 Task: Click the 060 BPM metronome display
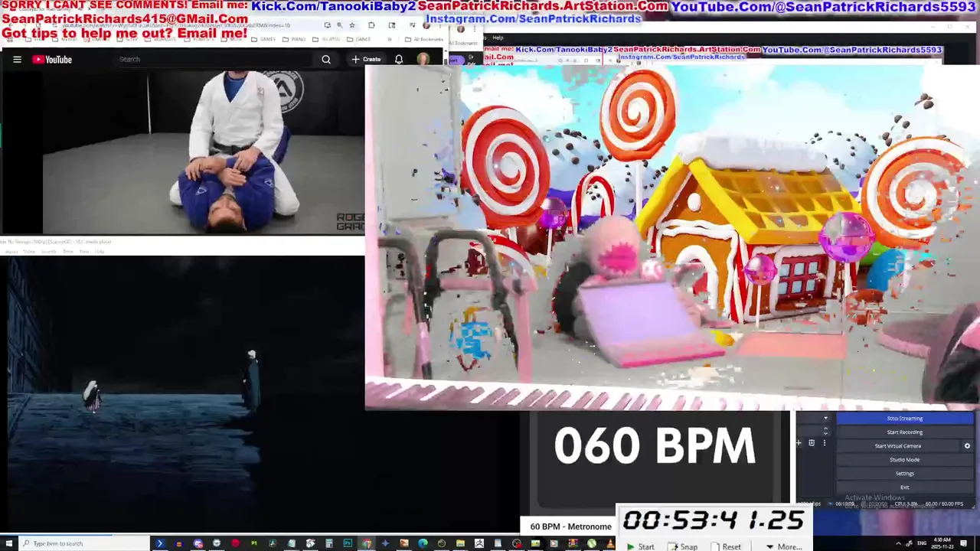click(x=655, y=445)
